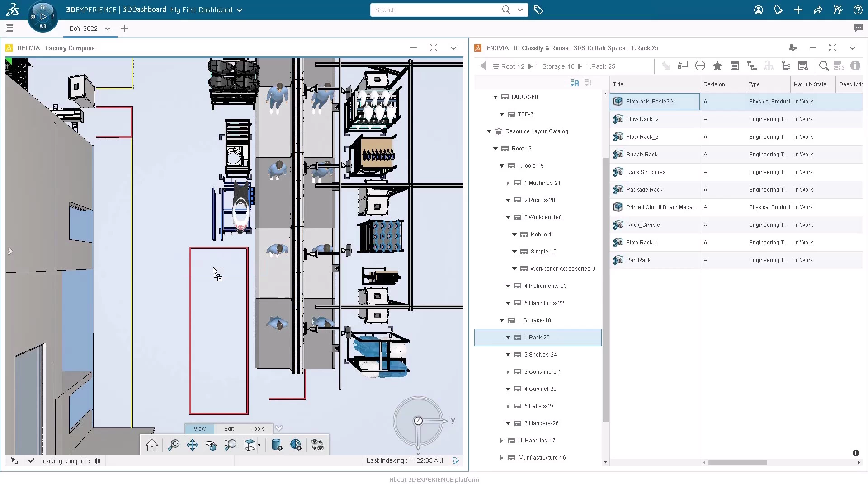Image resolution: width=868 pixels, height=488 pixels.
Task: Select the Pan tool in the View toolbar
Action: tap(192, 445)
